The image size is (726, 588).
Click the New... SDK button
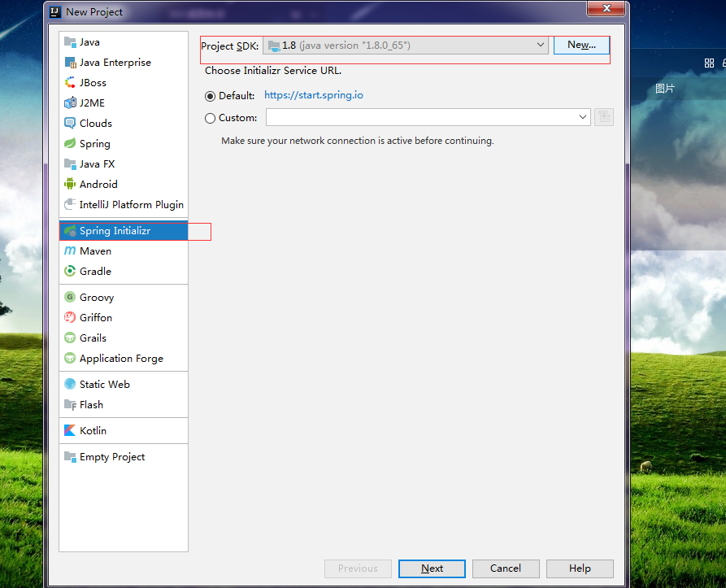point(581,45)
